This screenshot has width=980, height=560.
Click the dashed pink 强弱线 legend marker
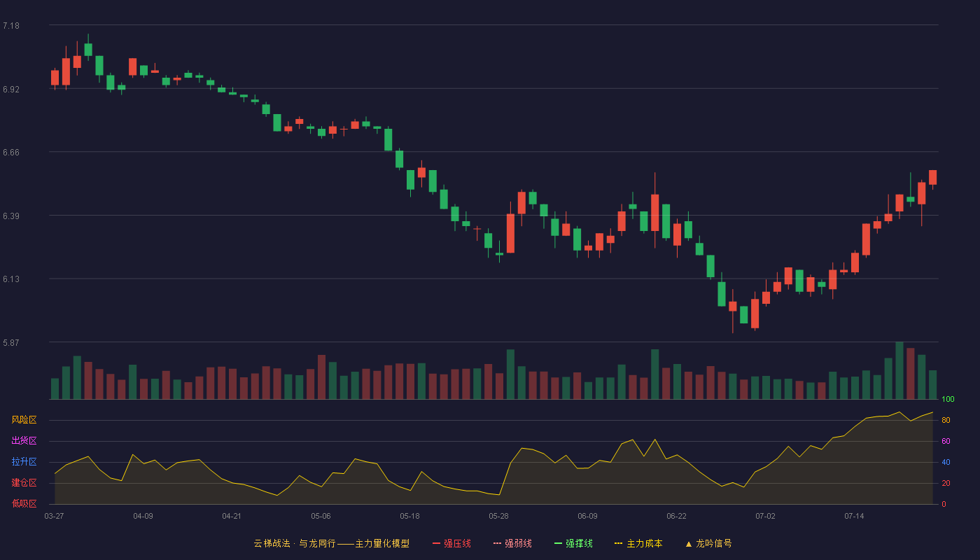point(497,543)
